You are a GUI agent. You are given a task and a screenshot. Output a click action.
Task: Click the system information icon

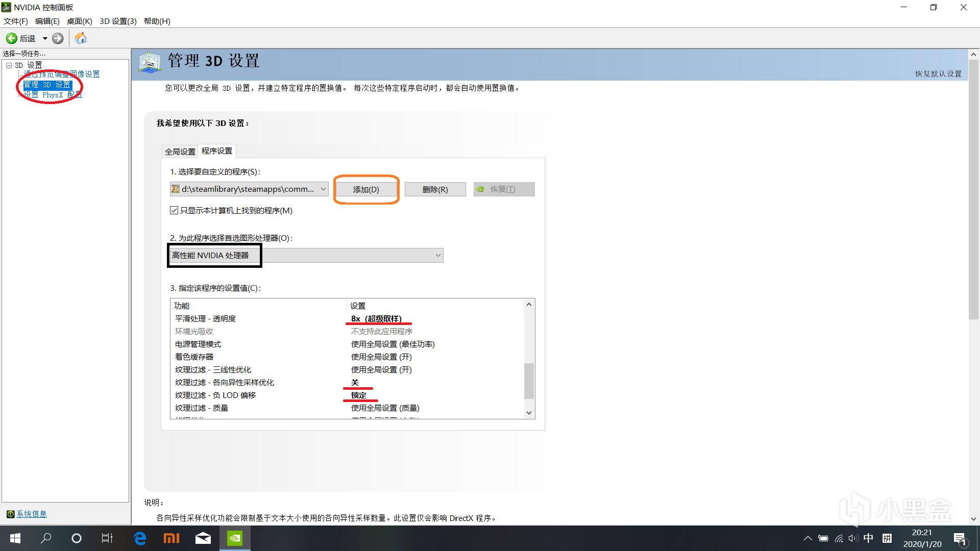tap(10, 514)
